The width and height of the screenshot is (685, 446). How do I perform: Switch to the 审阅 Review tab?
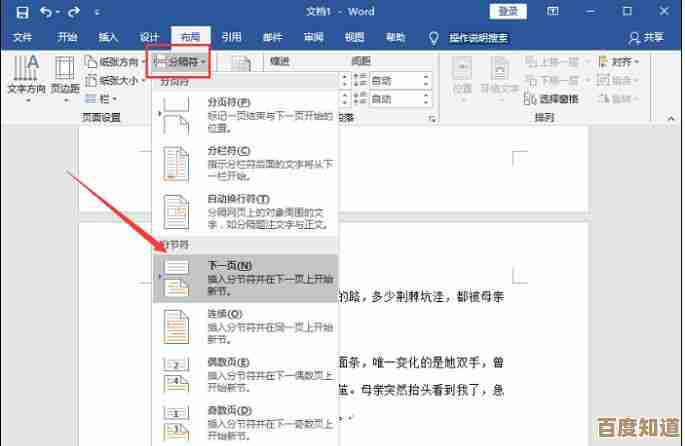coord(314,38)
